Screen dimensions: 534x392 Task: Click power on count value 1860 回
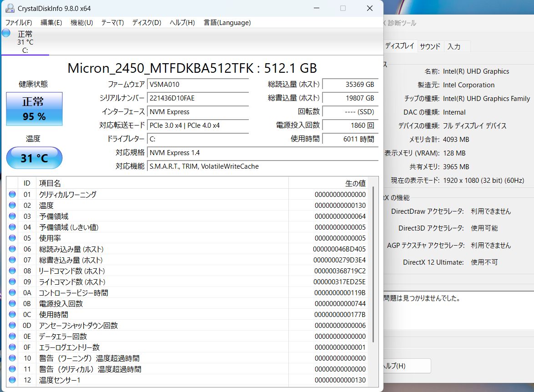tap(350, 126)
